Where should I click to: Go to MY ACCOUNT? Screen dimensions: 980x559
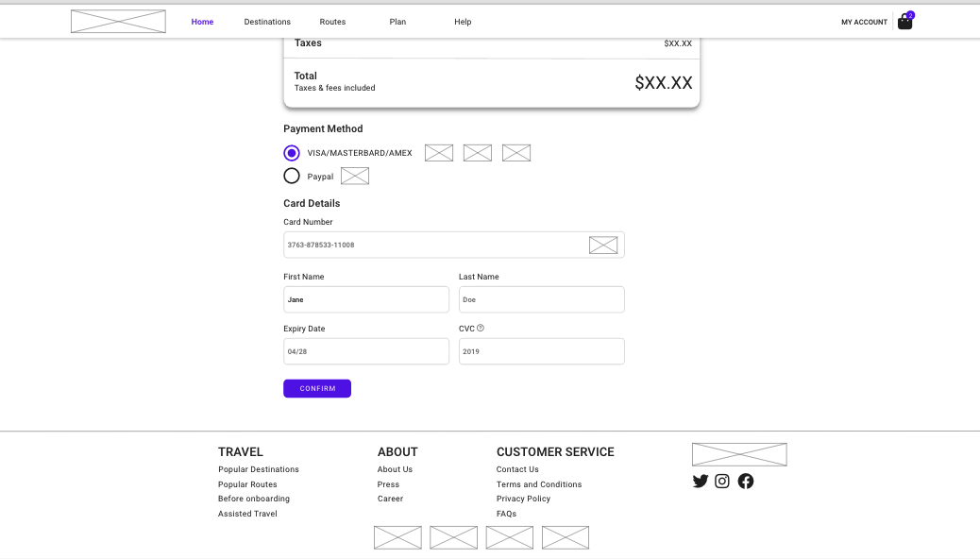click(x=863, y=21)
